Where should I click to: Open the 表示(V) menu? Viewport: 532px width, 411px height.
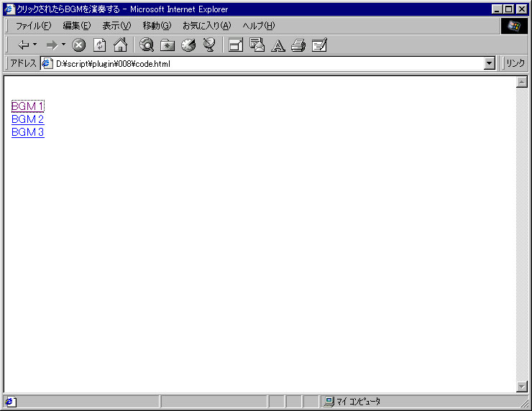116,26
